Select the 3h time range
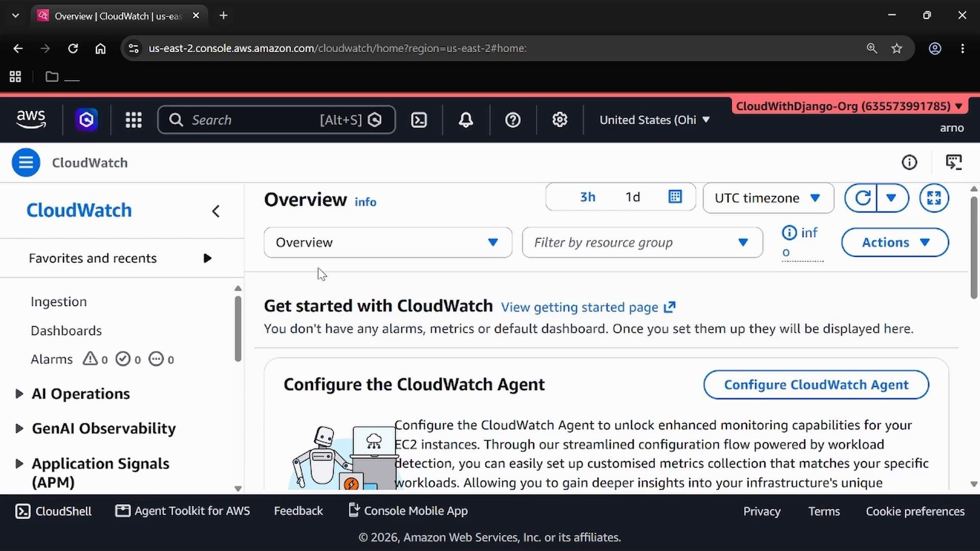 coord(587,197)
